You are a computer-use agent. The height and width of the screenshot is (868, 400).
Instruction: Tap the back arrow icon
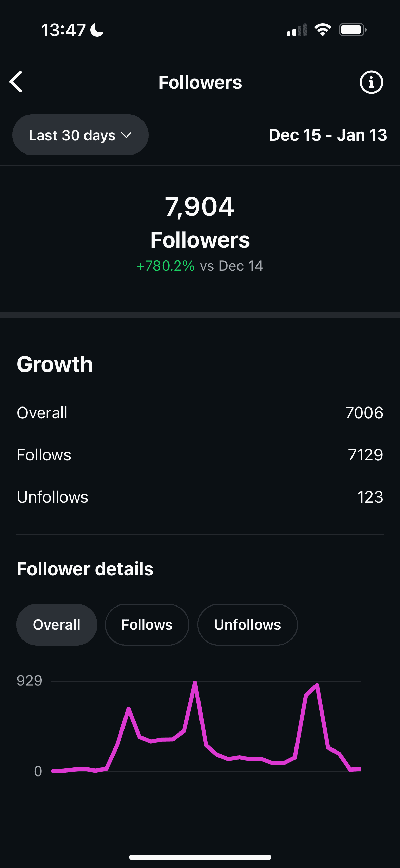16,82
